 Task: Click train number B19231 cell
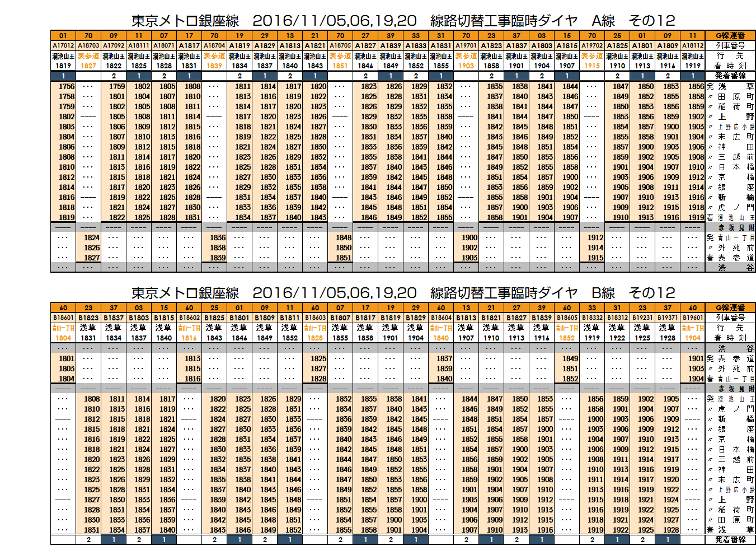click(x=642, y=318)
